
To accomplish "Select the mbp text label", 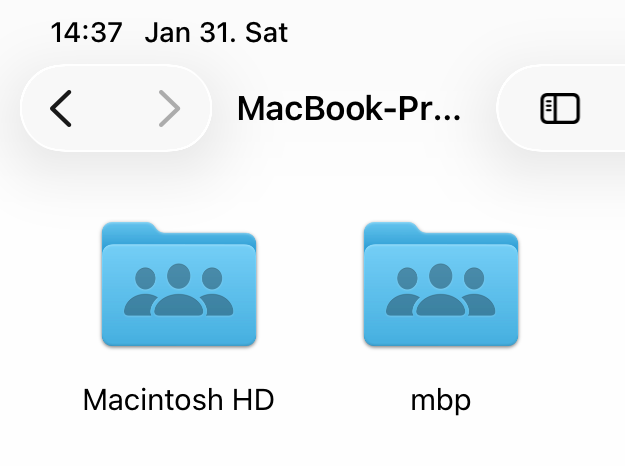I will [x=440, y=400].
